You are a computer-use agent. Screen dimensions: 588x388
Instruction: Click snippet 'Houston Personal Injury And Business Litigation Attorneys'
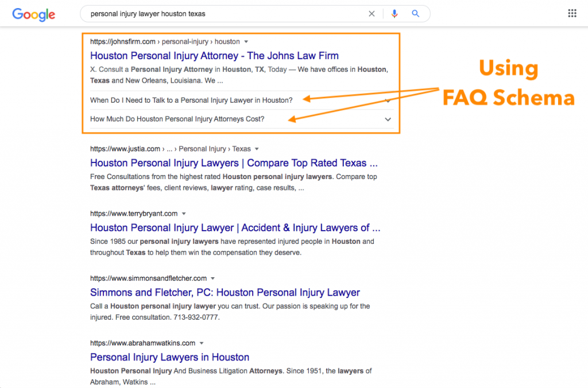coord(231,377)
